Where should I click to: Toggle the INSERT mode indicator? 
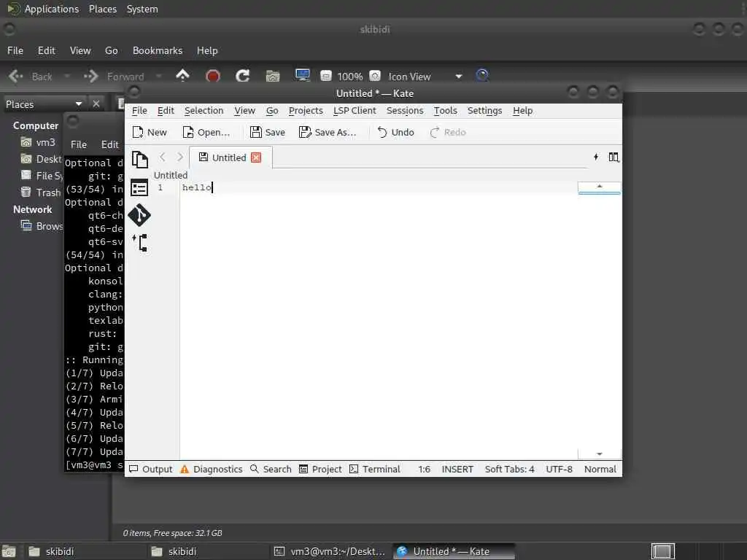click(457, 469)
